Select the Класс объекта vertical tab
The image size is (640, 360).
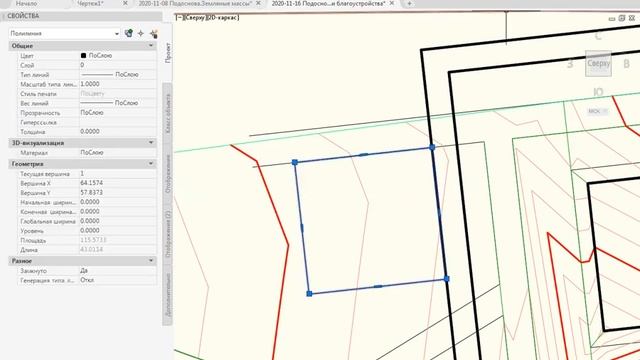(x=168, y=113)
